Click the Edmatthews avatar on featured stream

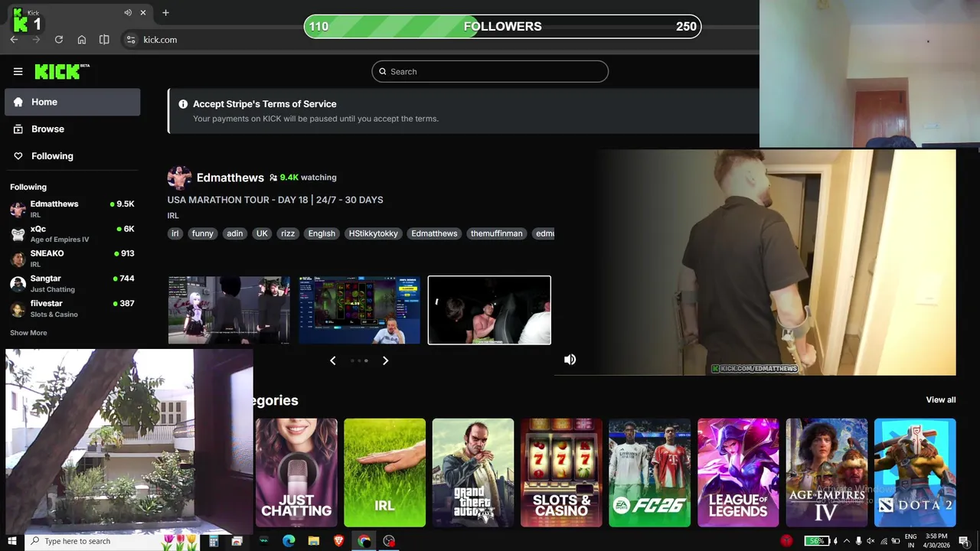pos(179,178)
